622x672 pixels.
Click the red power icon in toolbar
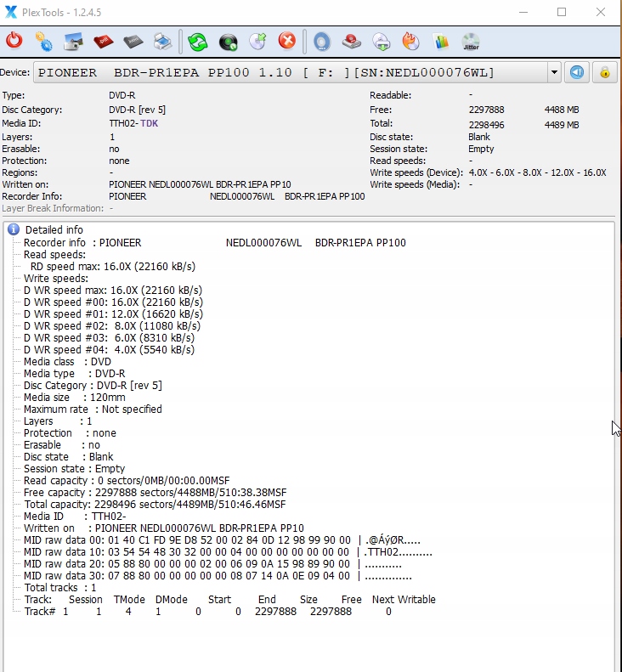click(14, 41)
